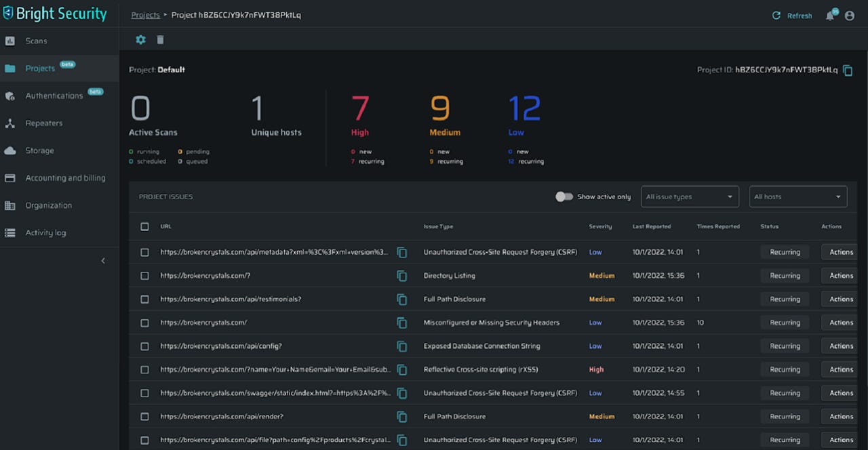
Task: Click the delete project trash icon
Action: (x=160, y=39)
